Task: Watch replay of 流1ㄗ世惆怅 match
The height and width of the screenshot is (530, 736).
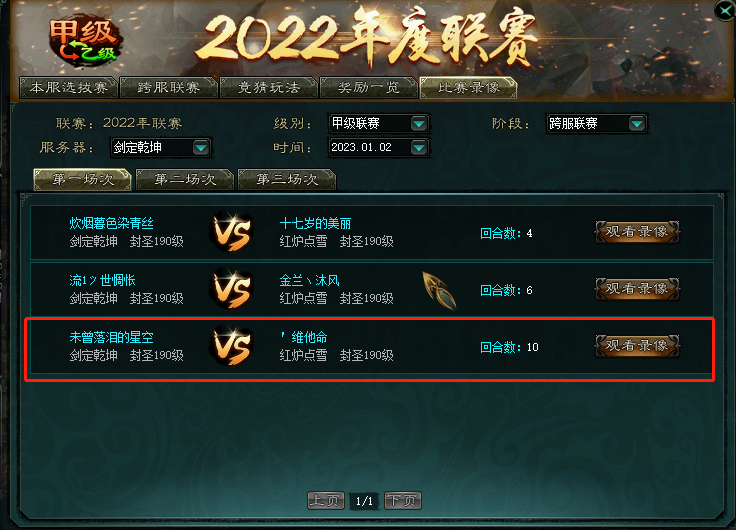Action: pos(637,288)
